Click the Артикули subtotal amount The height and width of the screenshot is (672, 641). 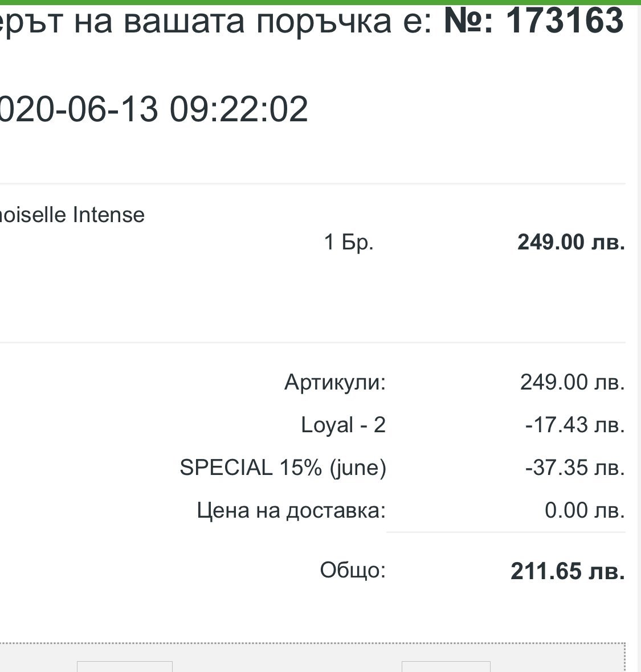pos(572,382)
